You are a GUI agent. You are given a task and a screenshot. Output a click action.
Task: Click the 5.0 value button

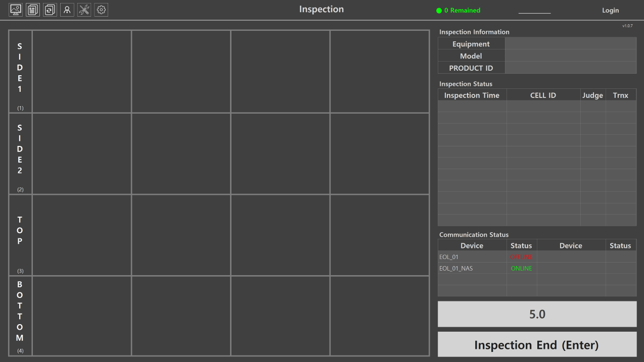coord(537,314)
